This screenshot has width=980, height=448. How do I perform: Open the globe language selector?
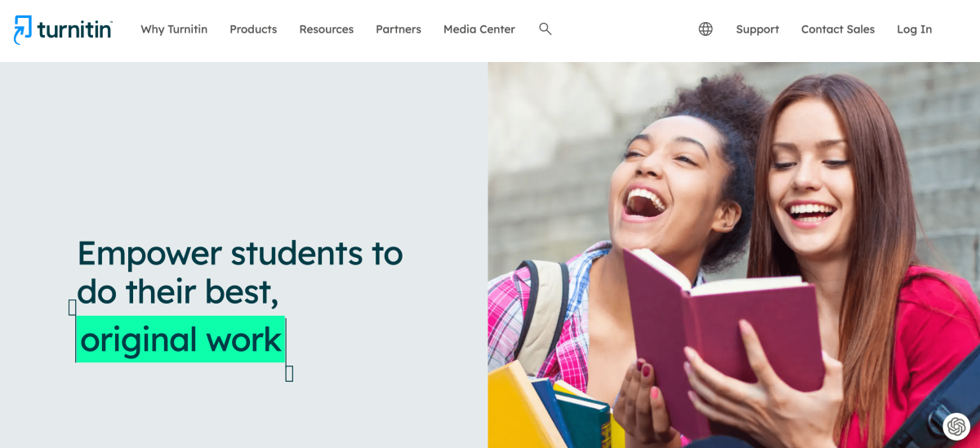coord(706,29)
